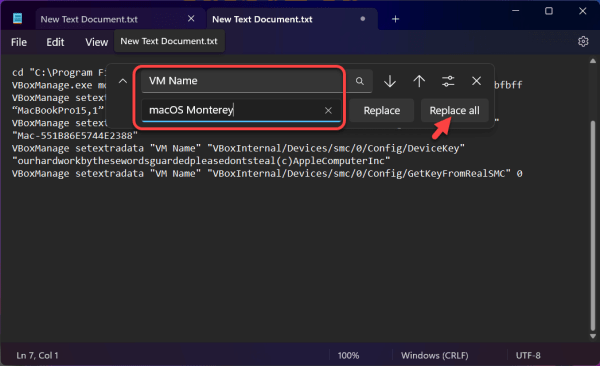Click the search magnifier icon in find bar
This screenshot has width=600, height=366.
pos(359,81)
